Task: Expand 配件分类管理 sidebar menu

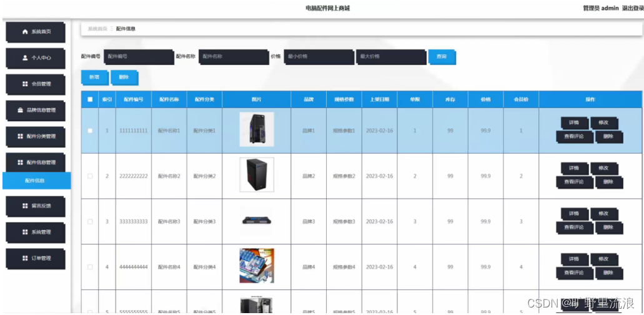Action: pyautogui.click(x=36, y=136)
